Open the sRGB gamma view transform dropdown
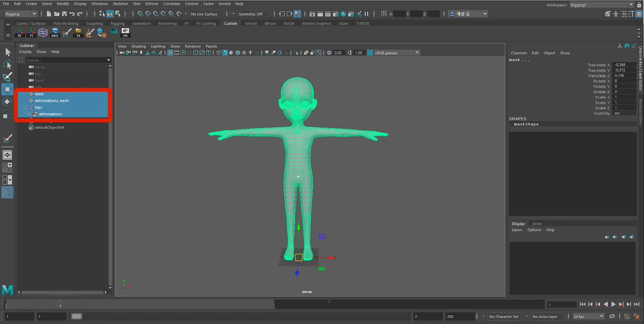This screenshot has width=644, height=324. 397,53
